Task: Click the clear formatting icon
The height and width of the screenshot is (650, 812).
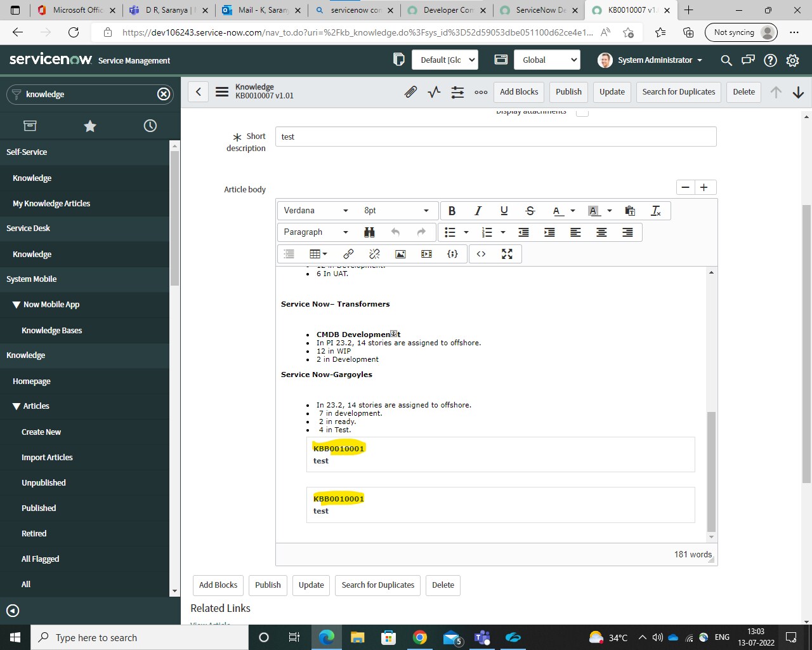Action: pyautogui.click(x=656, y=210)
